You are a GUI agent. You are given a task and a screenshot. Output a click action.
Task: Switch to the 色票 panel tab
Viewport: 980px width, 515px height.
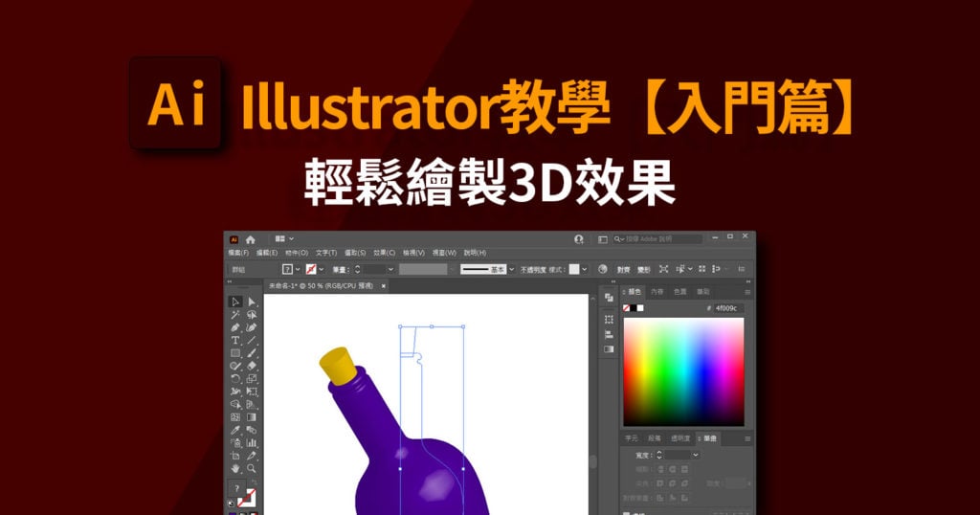click(680, 292)
